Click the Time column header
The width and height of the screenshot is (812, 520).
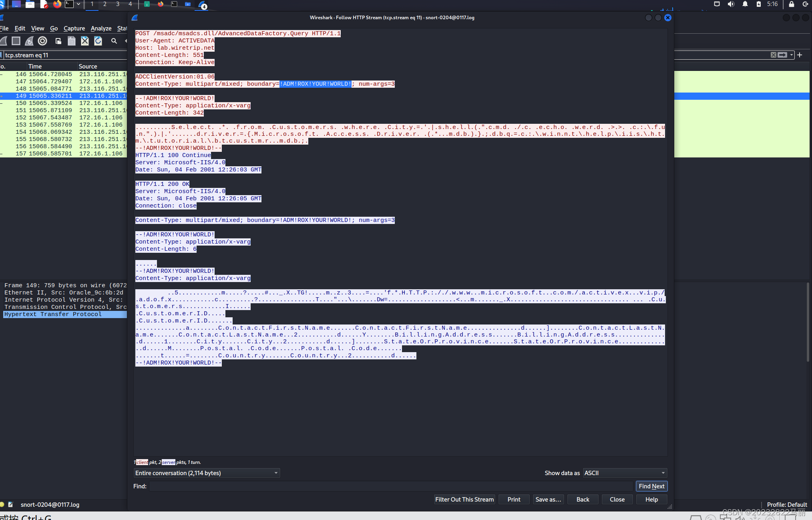52,66
